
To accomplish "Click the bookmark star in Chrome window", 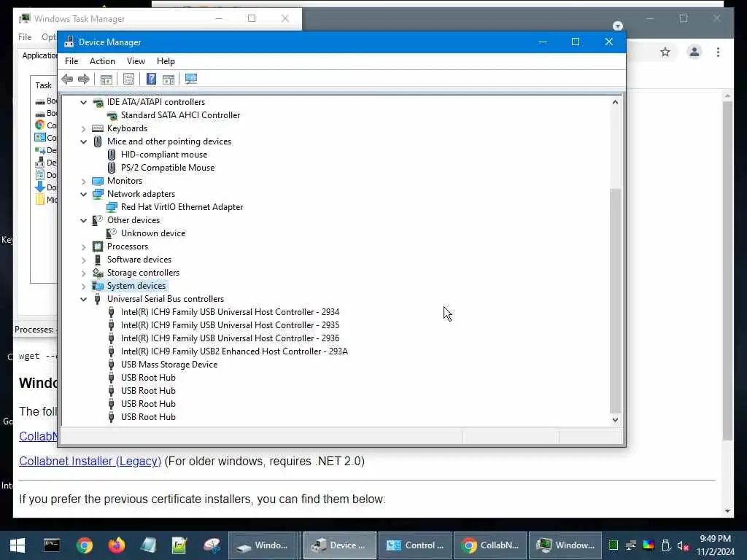I will pyautogui.click(x=665, y=52).
